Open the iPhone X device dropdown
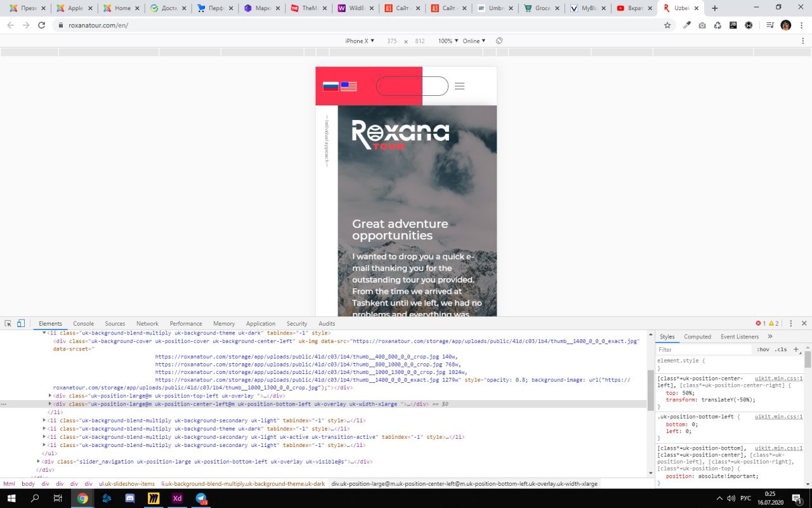Viewport: 812px width, 508px height. point(360,41)
